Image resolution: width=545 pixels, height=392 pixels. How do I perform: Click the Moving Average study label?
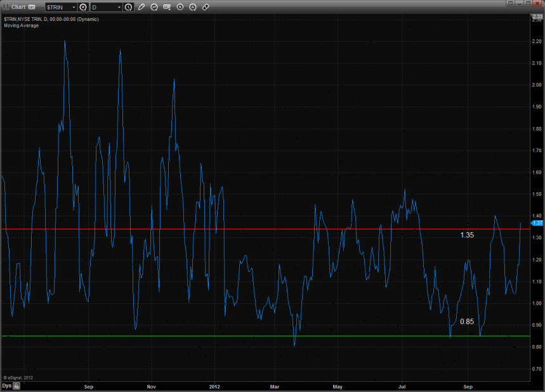point(21,25)
